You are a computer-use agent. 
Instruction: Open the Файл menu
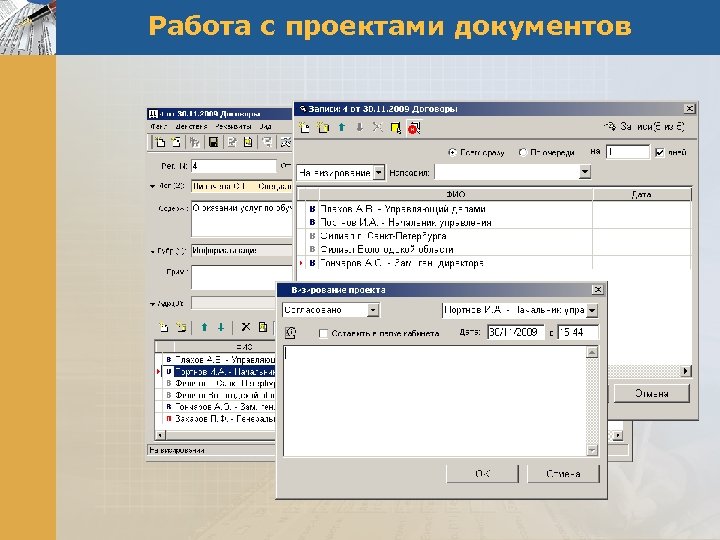pyautogui.click(x=158, y=126)
